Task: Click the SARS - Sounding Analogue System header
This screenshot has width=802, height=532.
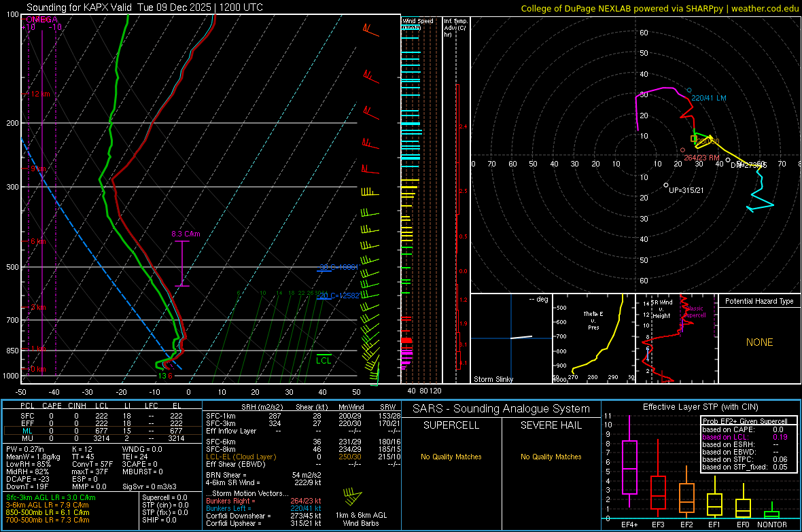Action: (x=501, y=409)
